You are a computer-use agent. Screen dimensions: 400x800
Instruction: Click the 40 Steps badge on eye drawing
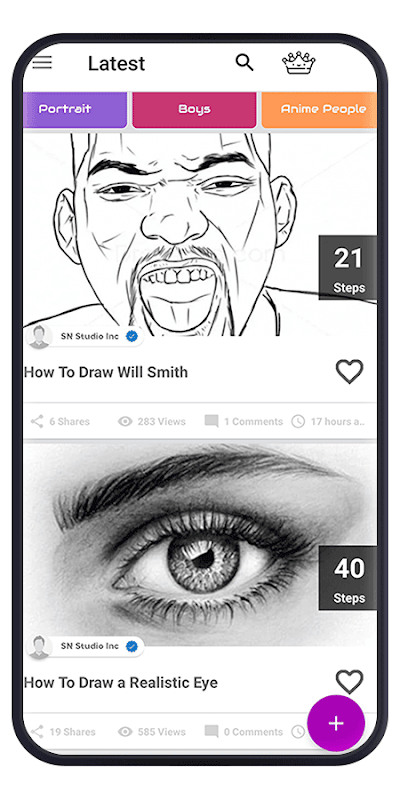tap(348, 578)
